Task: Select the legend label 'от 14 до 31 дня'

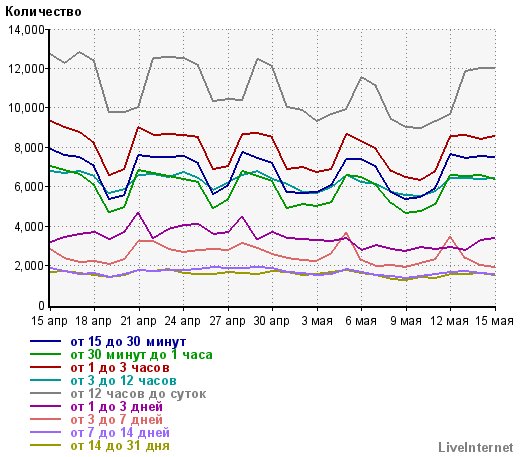Action: [x=120, y=446]
